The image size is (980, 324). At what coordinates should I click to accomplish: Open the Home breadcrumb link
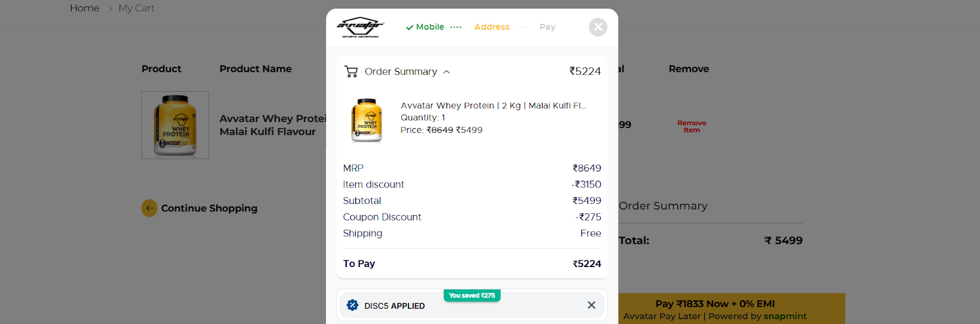pos(85,8)
